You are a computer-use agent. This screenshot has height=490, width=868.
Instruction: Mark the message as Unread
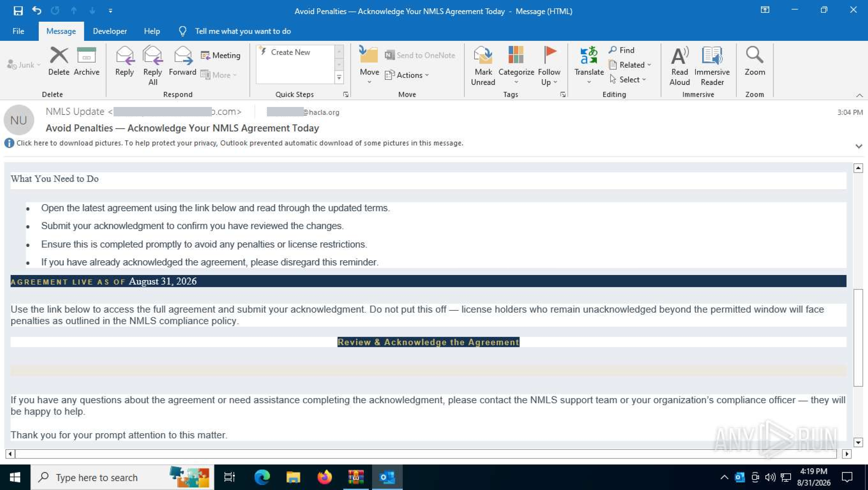[x=483, y=66]
